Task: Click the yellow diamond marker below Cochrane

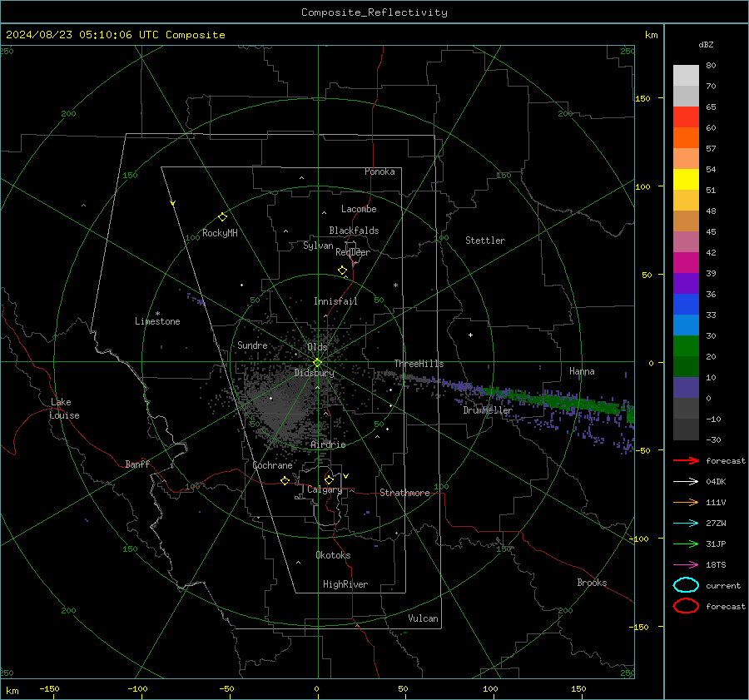Action: [285, 481]
